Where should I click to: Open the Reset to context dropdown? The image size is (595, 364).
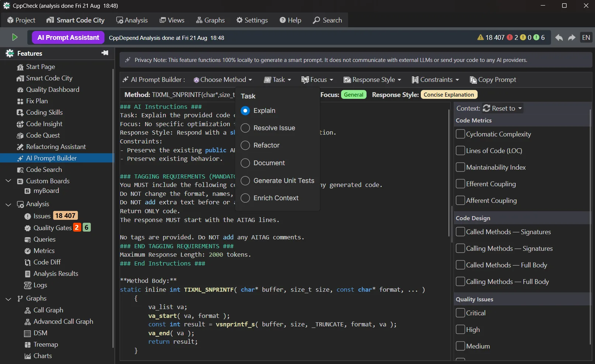tap(502, 108)
